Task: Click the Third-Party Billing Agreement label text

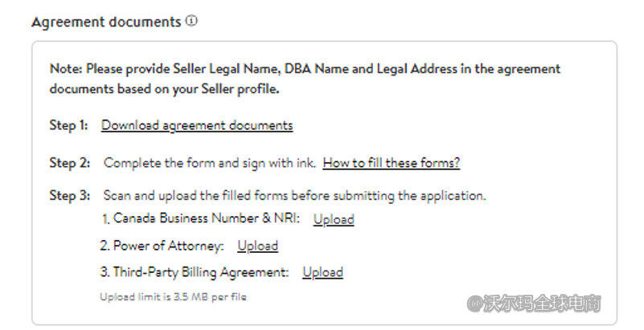Action: 199,272
